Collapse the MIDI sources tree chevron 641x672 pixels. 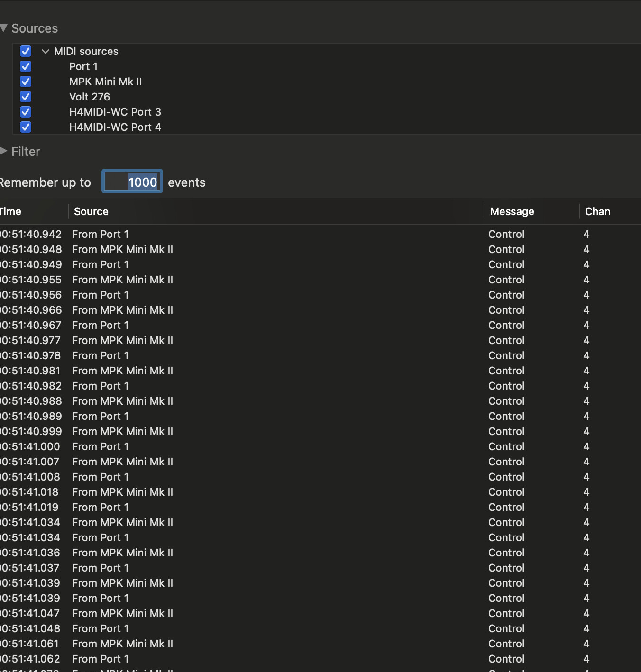tap(46, 51)
